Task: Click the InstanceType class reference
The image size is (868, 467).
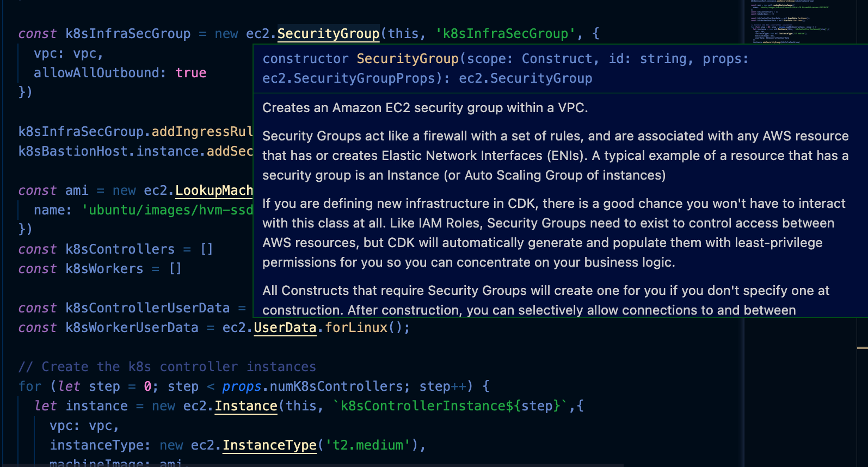Action: pos(269,445)
